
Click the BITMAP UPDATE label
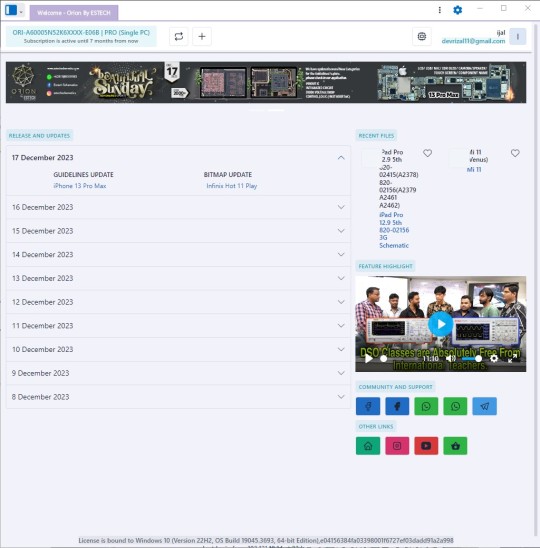(x=228, y=175)
